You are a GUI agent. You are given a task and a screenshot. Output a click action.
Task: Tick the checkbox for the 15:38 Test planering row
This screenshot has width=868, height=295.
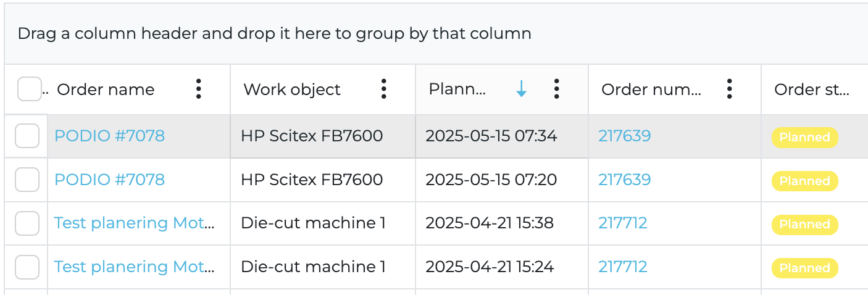click(x=27, y=223)
